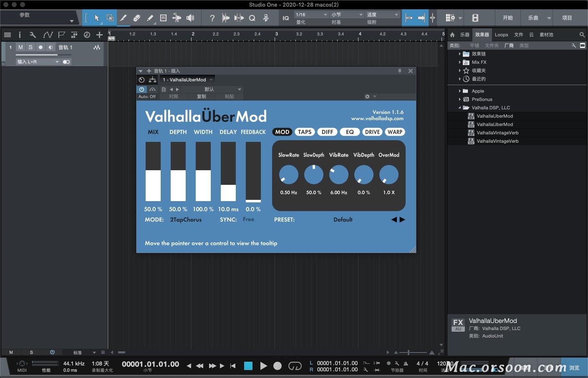Open the 适度 snap dropdown
The height and width of the screenshot is (378, 588).
coord(383,15)
